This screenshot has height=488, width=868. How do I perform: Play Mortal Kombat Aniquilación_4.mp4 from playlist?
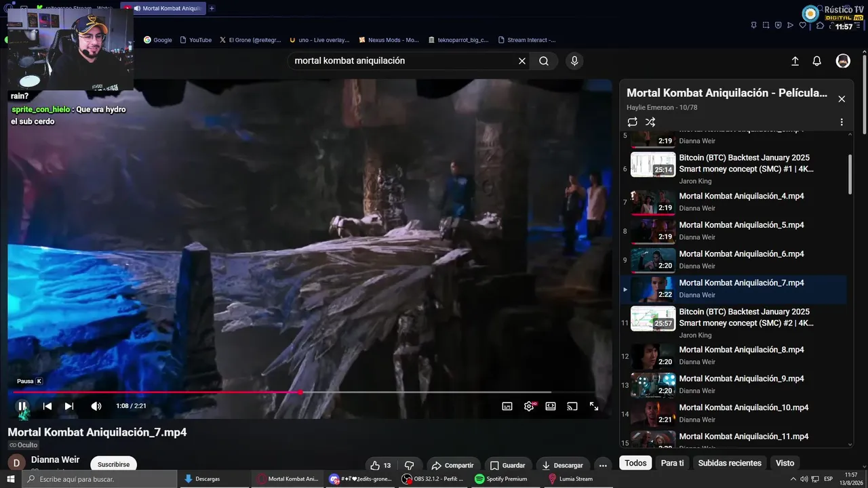tap(734, 202)
